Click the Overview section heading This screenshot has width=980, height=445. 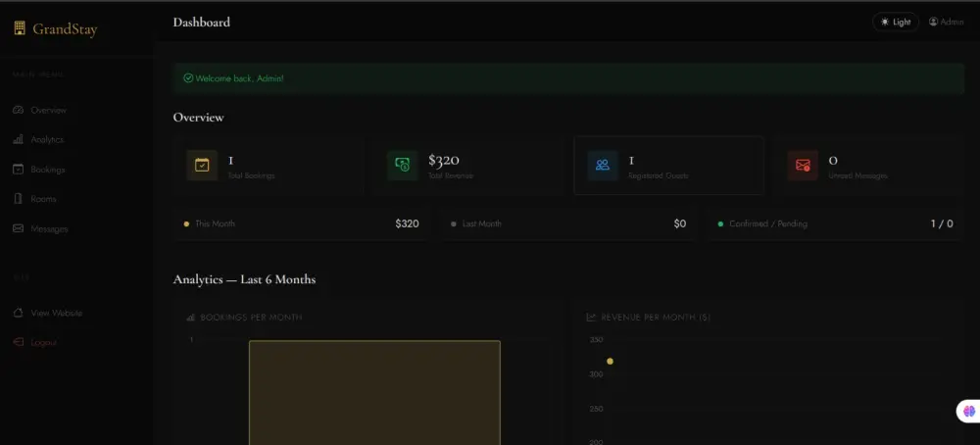click(x=198, y=118)
